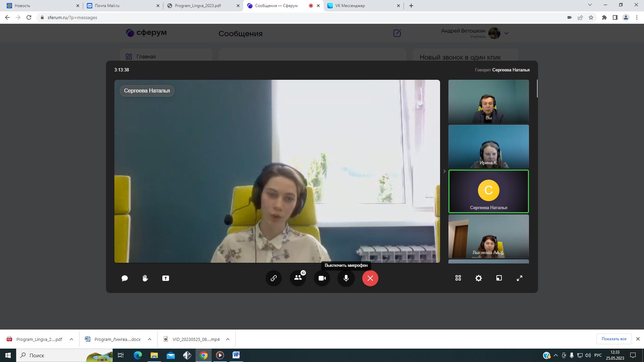This screenshot has width=644, height=362.
Task: Switch to grid view layout
Action: (x=458, y=278)
